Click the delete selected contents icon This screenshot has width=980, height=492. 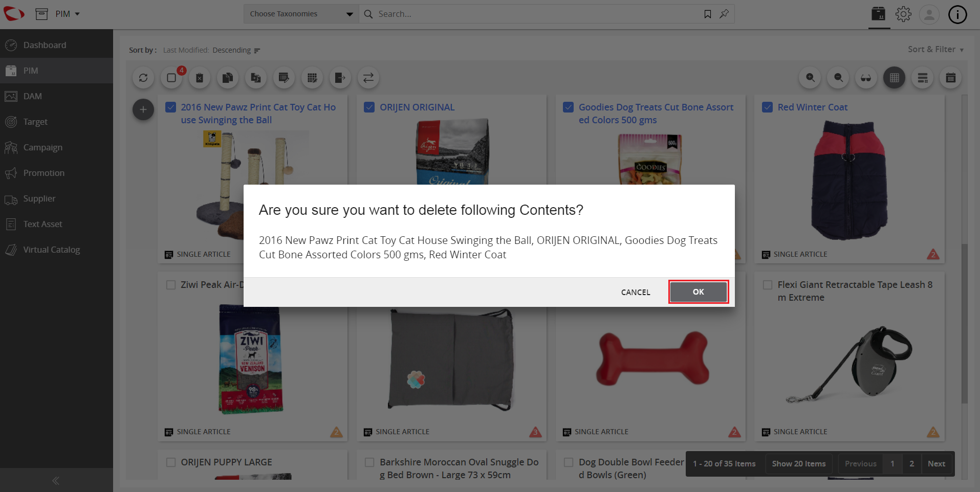[x=200, y=78]
